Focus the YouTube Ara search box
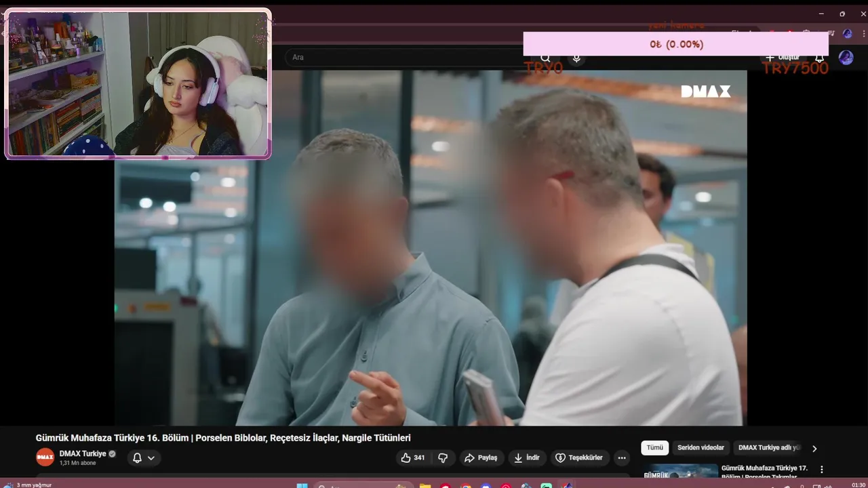Screen dimensions: 868x488 pyautogui.click(x=407, y=58)
